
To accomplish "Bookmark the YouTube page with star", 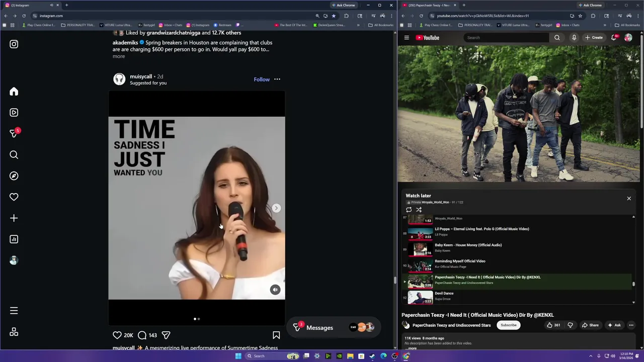I will click(580, 16).
